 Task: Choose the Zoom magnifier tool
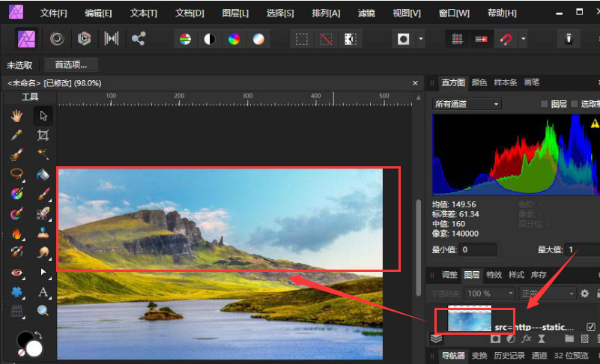click(43, 311)
